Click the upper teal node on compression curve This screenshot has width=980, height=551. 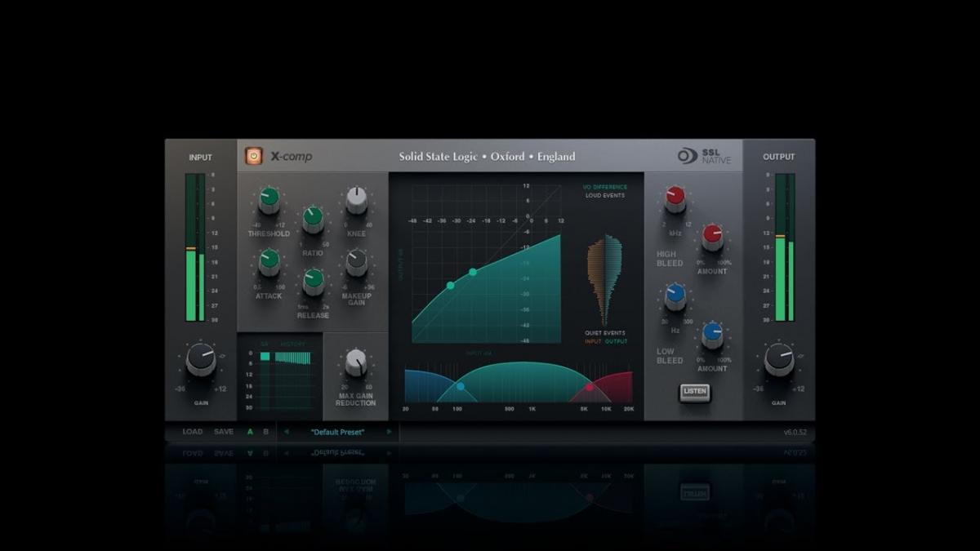pyautogui.click(x=473, y=272)
